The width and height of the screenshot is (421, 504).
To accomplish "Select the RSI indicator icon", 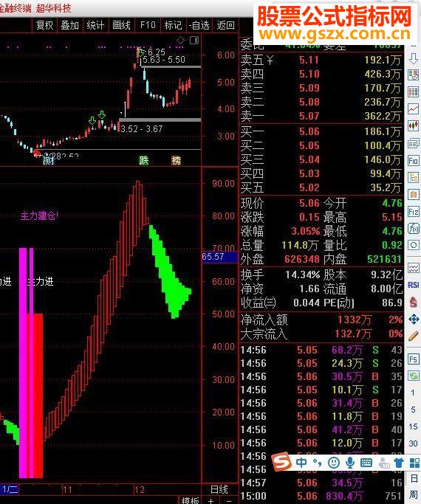I will pos(414,285).
